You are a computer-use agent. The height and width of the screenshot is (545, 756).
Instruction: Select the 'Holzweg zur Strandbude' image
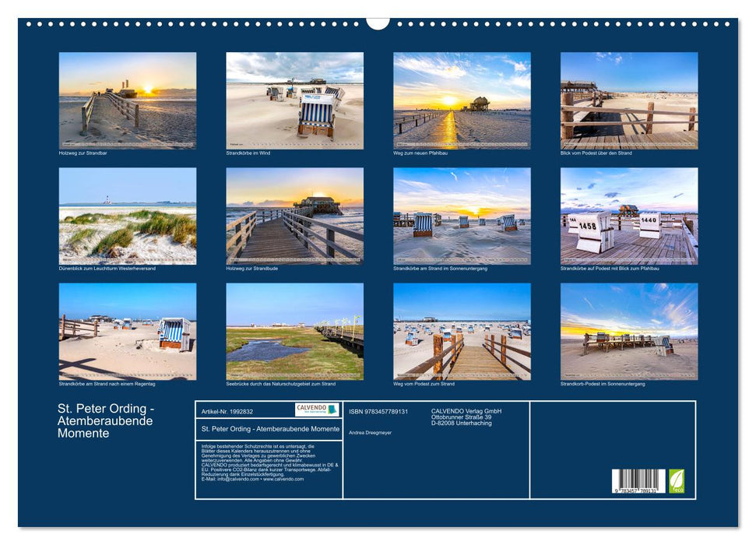[x=294, y=216]
